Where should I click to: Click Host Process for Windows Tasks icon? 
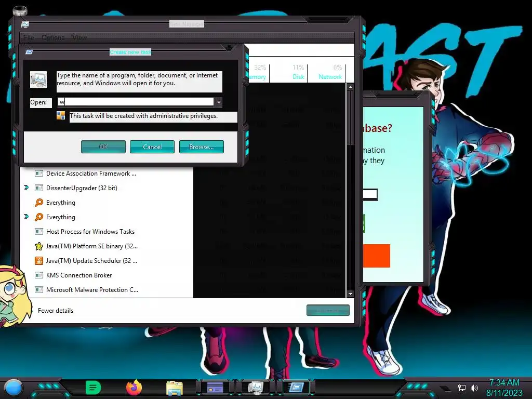pos(39,232)
